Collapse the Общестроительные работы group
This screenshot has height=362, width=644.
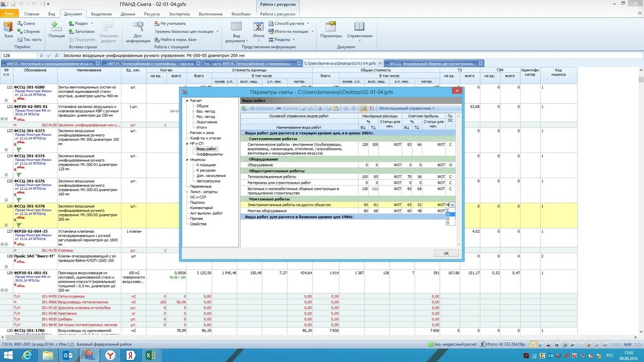click(247, 171)
